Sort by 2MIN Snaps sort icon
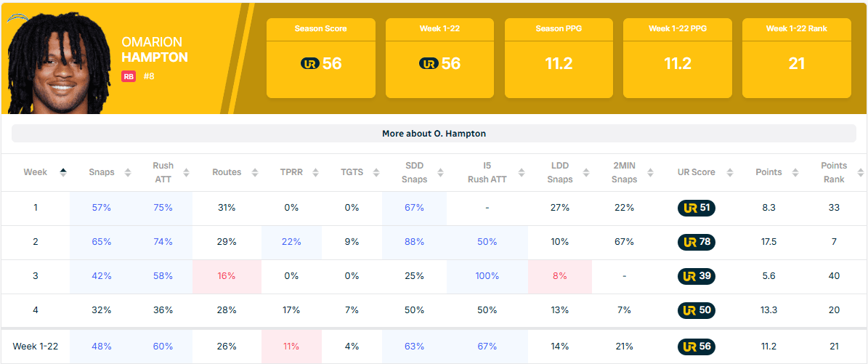Viewport: 868px width, 364px height. [x=649, y=172]
